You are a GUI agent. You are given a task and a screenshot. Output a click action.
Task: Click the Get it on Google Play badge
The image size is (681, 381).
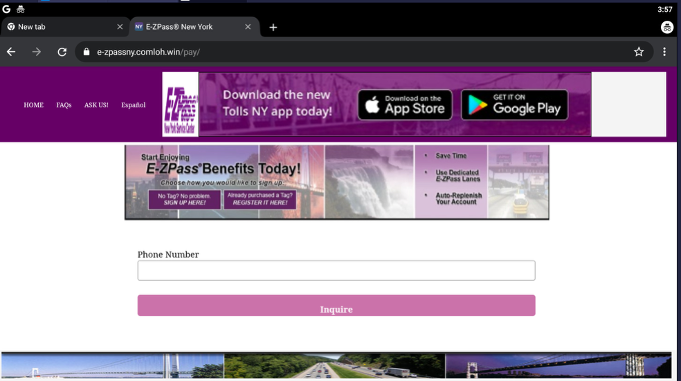[515, 105]
